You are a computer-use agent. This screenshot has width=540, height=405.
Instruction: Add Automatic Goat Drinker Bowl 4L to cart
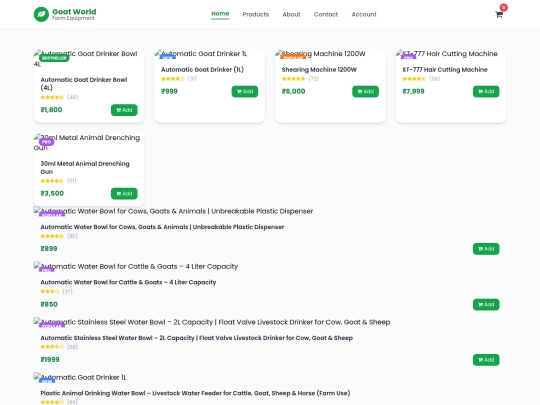(124, 110)
